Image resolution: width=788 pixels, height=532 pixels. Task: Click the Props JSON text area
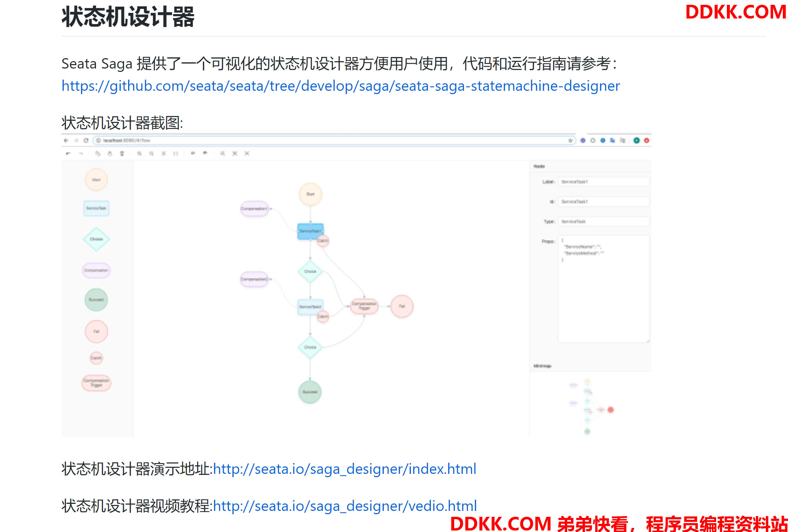coord(604,289)
